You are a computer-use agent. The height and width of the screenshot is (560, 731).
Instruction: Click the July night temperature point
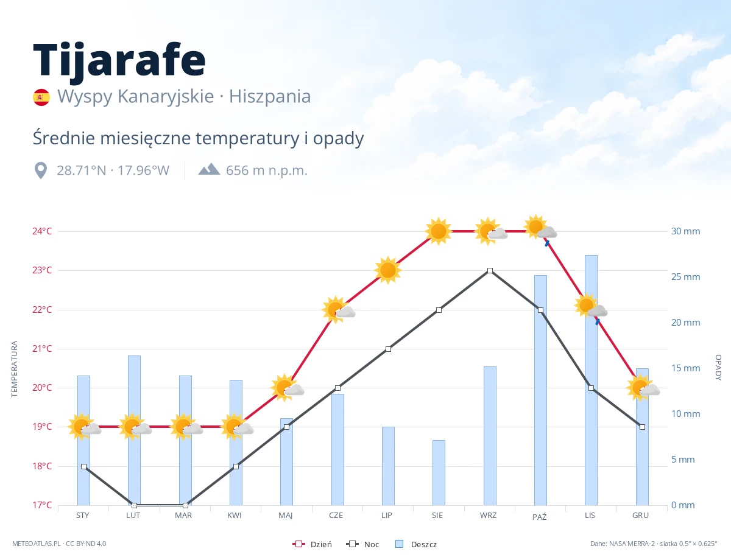[x=388, y=349]
